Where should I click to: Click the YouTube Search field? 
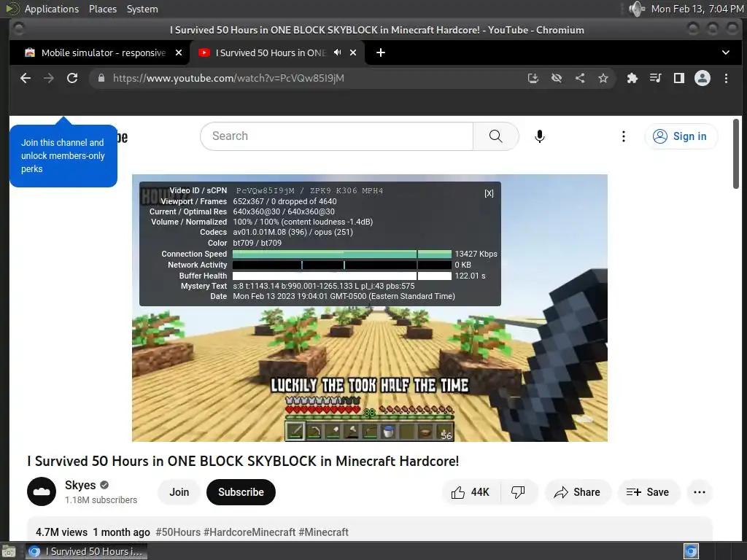click(x=337, y=136)
